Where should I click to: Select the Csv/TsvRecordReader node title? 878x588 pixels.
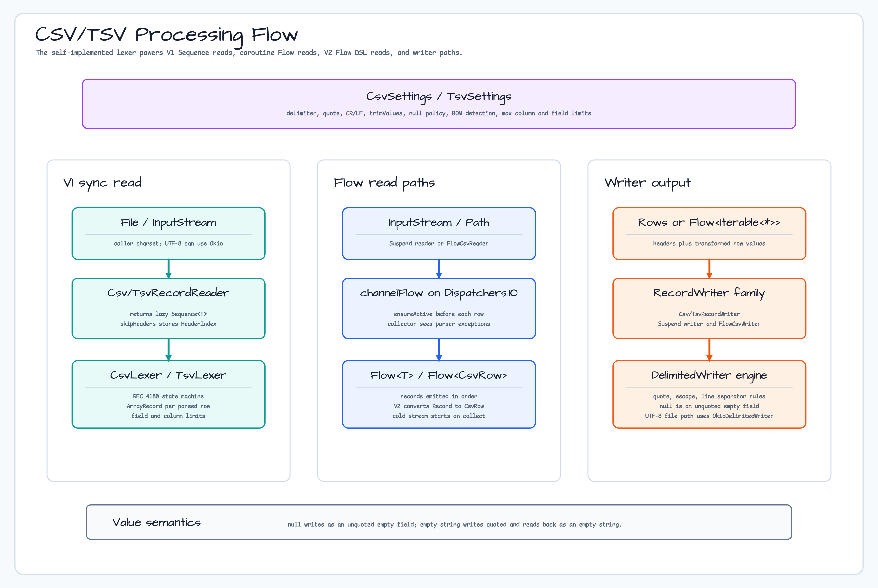click(x=168, y=293)
